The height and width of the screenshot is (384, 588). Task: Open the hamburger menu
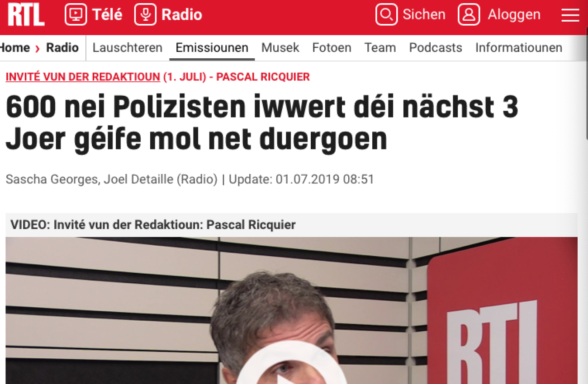point(570,15)
